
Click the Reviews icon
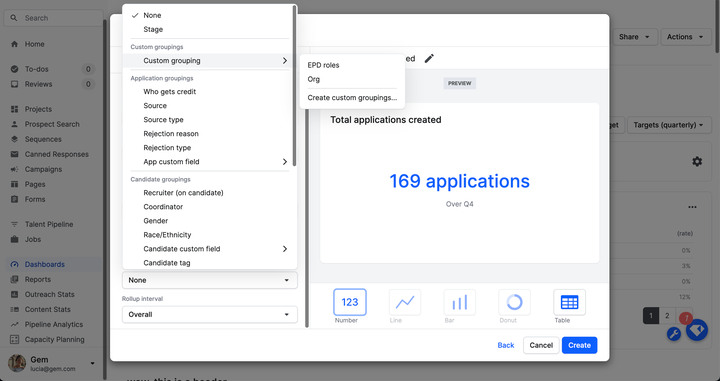click(15, 84)
